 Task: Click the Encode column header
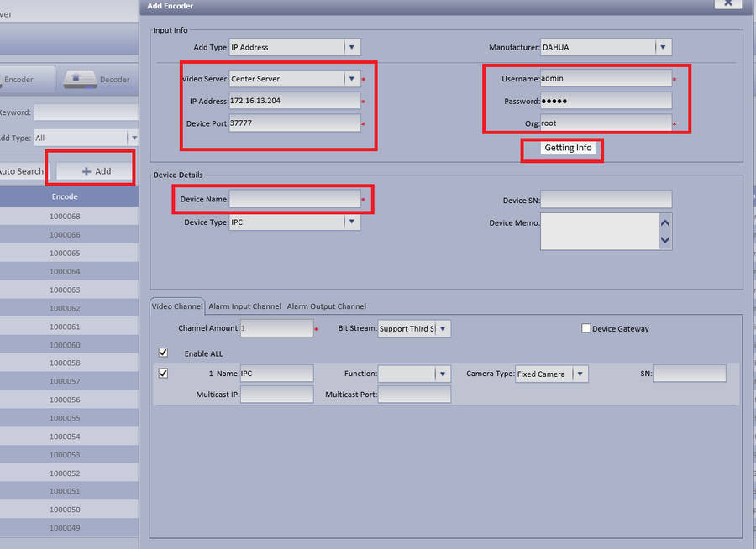65,196
